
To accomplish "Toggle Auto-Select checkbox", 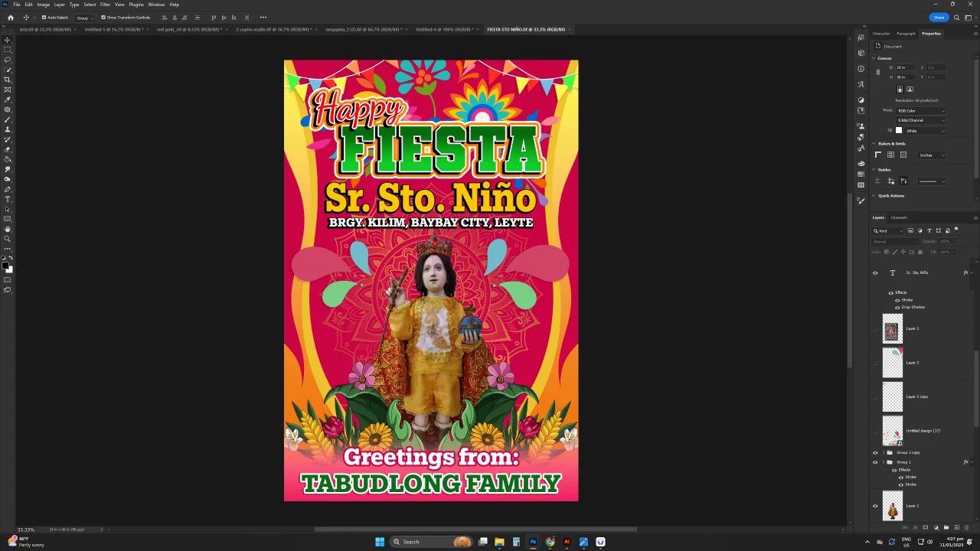I will [44, 18].
